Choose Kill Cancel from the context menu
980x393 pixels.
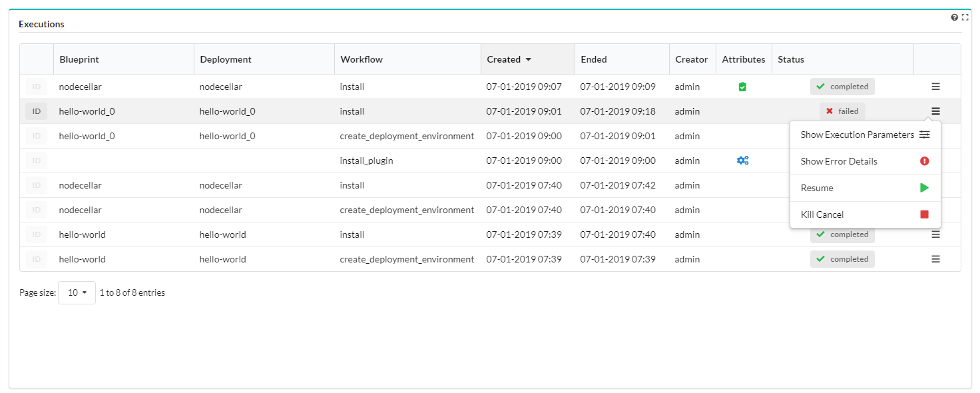coord(865,214)
